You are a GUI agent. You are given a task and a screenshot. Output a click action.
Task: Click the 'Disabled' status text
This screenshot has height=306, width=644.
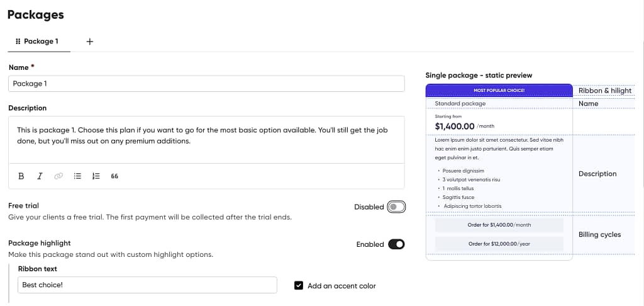(369, 207)
